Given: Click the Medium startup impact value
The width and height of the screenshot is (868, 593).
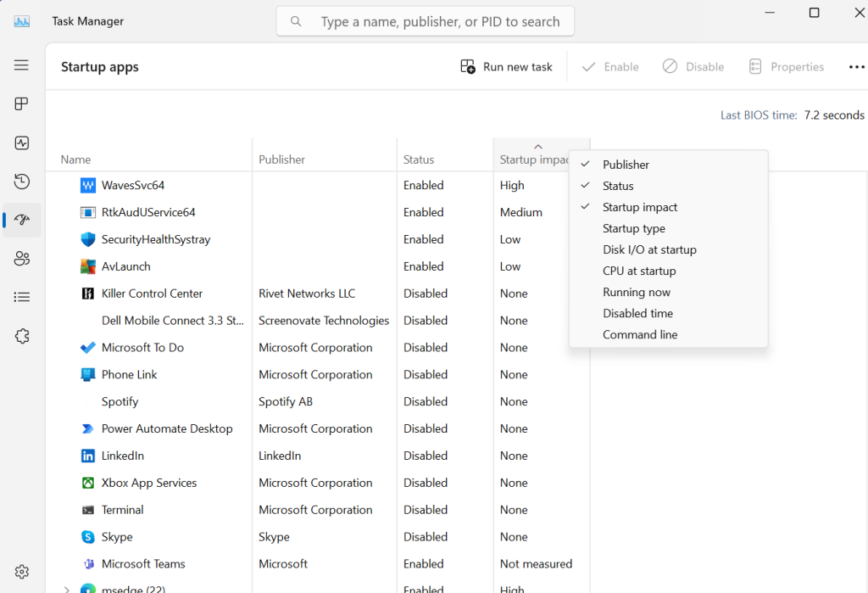Looking at the screenshot, I should tap(521, 212).
